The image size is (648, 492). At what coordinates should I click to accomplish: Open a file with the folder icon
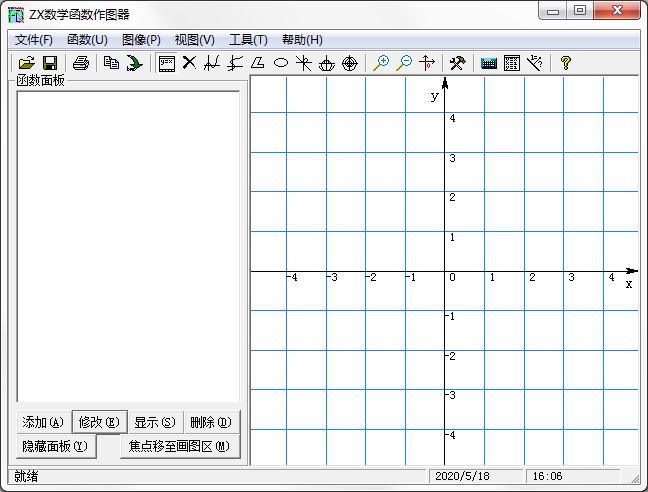[27, 63]
